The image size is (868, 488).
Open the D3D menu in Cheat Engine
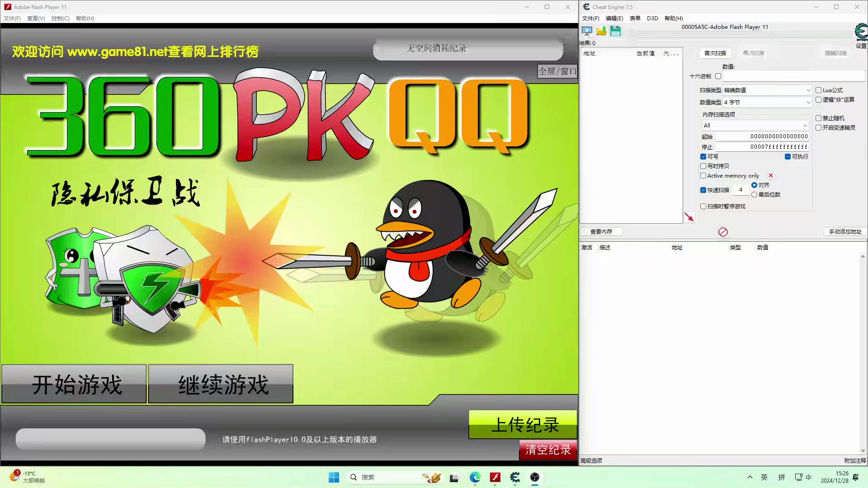coord(652,19)
